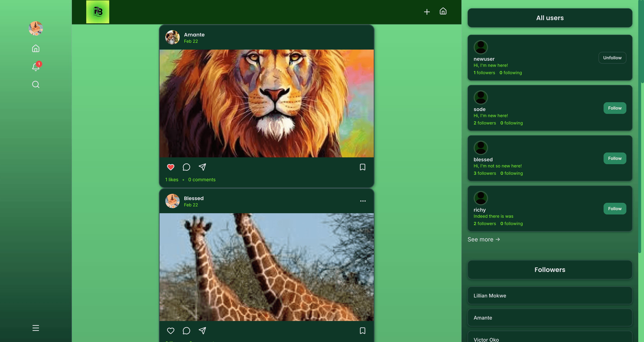This screenshot has height=342, width=644.
Task: Open the three-dot menu on Blessed's post
Action: 363,201
